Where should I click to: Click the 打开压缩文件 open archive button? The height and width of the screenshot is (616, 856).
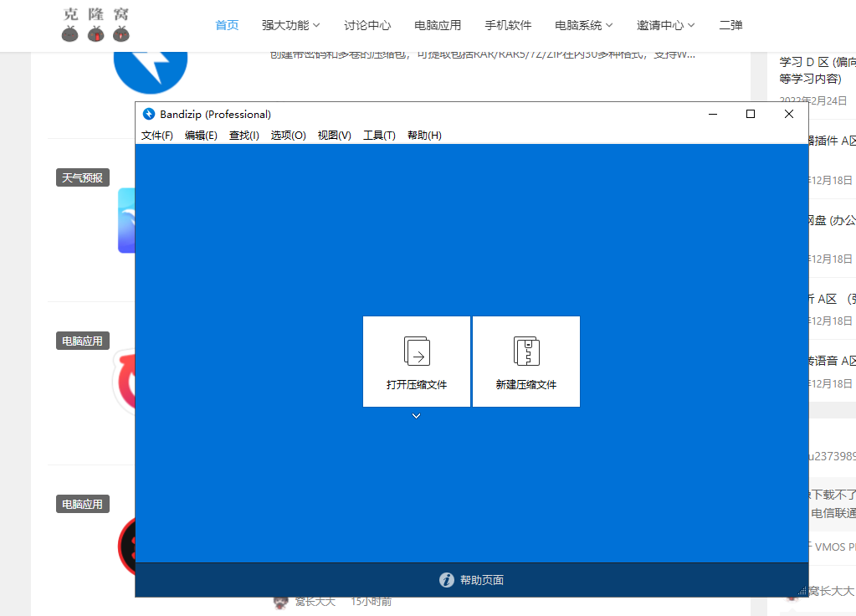(417, 362)
